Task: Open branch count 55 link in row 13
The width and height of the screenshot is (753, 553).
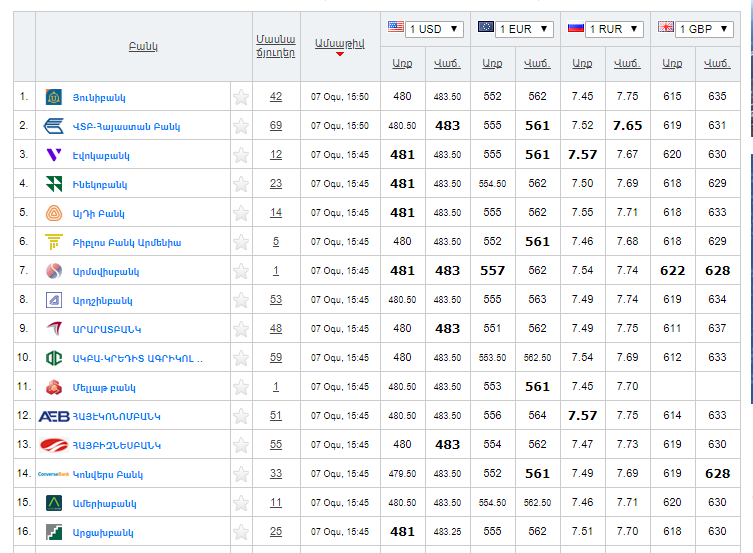Action: 276,445
